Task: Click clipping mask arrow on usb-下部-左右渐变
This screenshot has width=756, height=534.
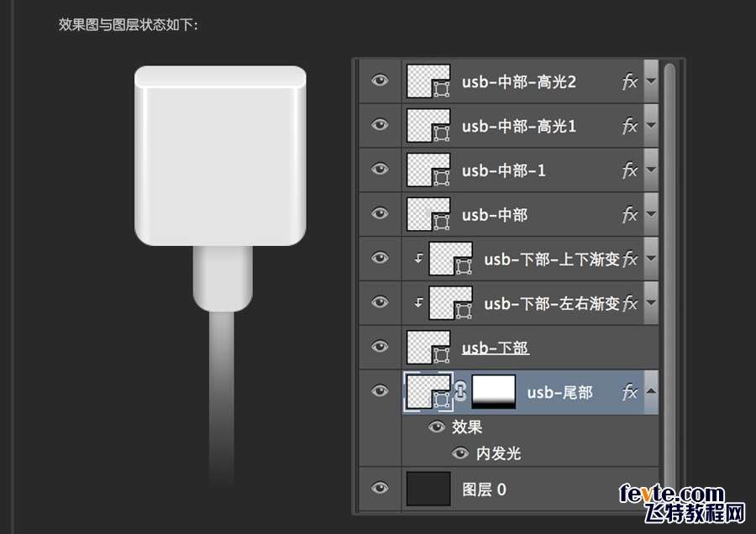Action: tap(418, 302)
